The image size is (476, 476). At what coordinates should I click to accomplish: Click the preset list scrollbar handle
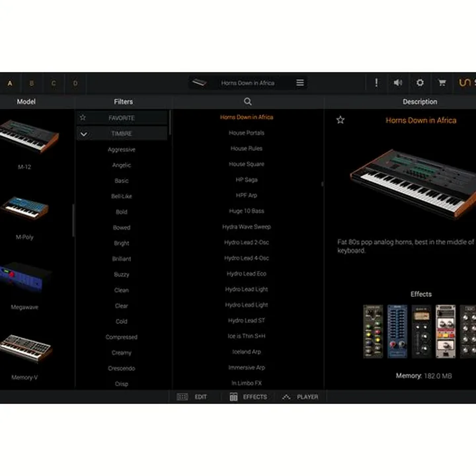coord(322,184)
